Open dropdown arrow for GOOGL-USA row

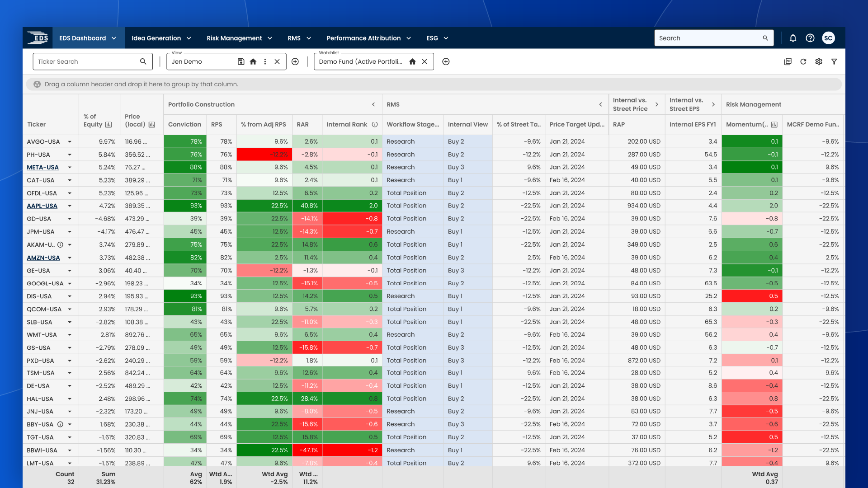(70, 284)
